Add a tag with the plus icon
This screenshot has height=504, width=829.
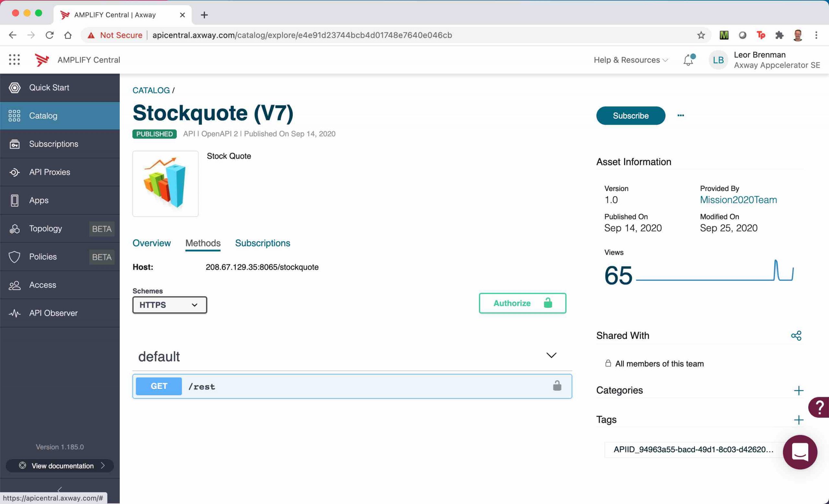tap(798, 420)
